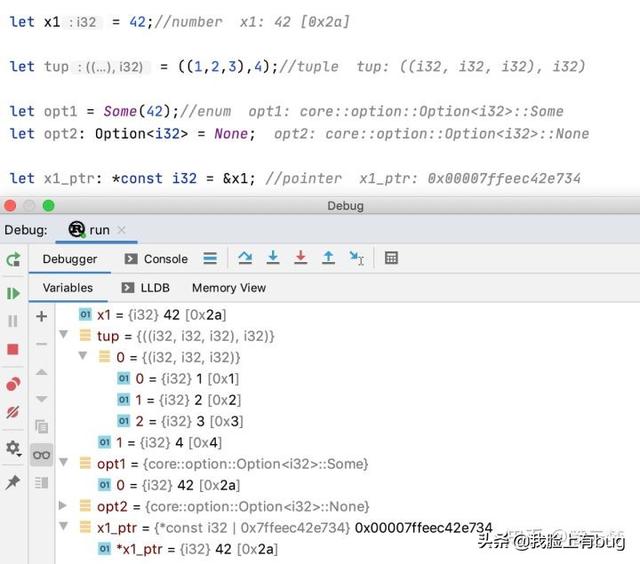The image size is (640, 564).
Task: Open the Memory View tab
Action: tap(229, 288)
